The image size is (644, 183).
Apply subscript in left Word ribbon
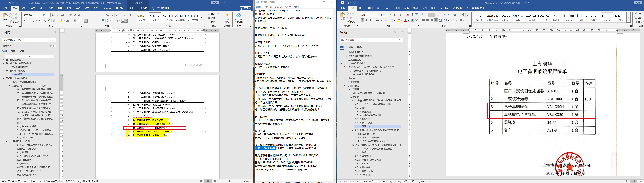45,20
